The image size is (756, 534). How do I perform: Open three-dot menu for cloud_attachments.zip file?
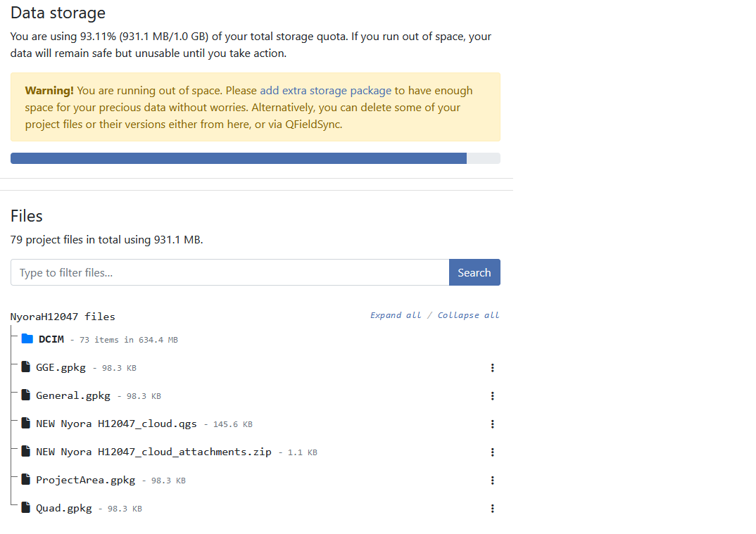pyautogui.click(x=492, y=452)
